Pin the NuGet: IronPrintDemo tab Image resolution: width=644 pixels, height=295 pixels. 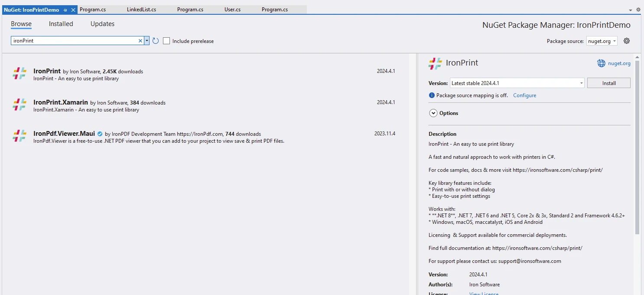[x=65, y=10]
